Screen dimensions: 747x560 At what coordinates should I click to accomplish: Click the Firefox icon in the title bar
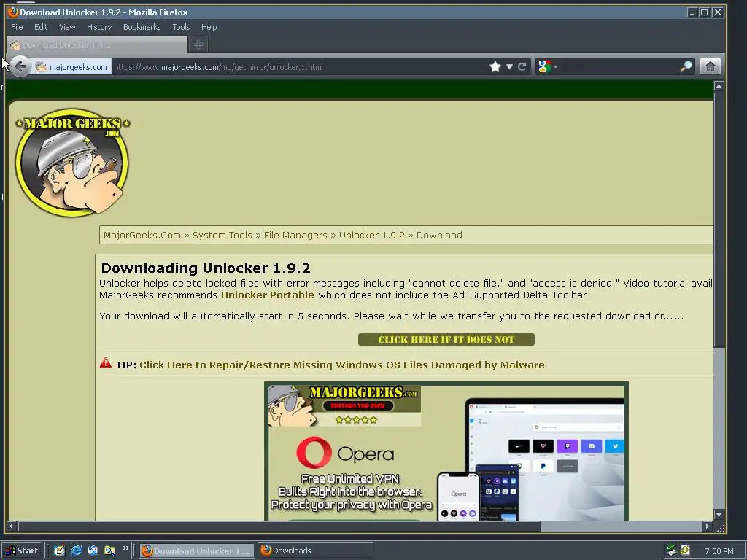[x=13, y=12]
